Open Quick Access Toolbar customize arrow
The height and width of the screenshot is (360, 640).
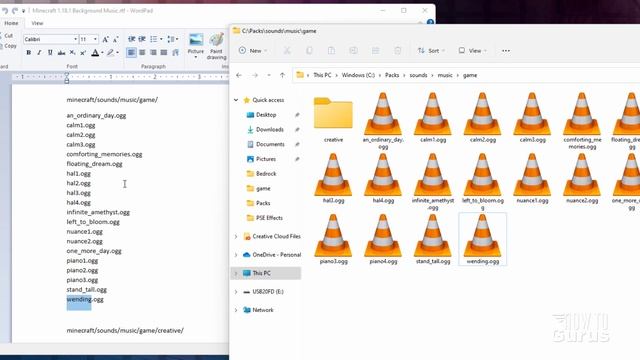point(23,11)
